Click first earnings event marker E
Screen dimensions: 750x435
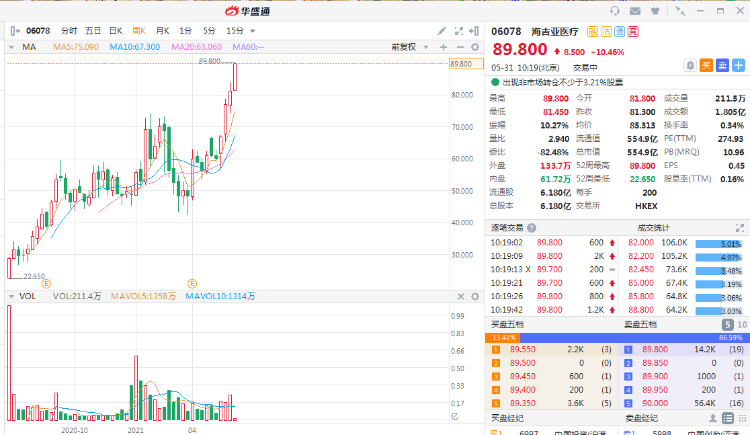coord(46,284)
